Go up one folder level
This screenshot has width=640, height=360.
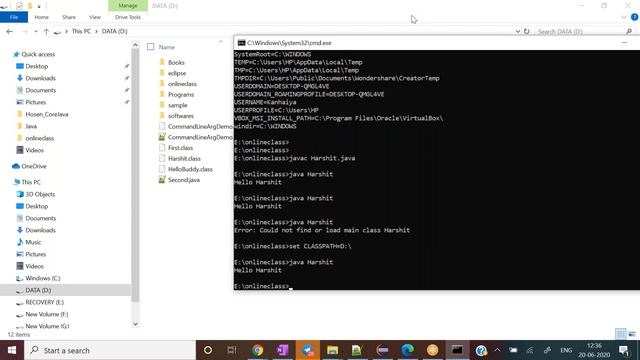46,31
